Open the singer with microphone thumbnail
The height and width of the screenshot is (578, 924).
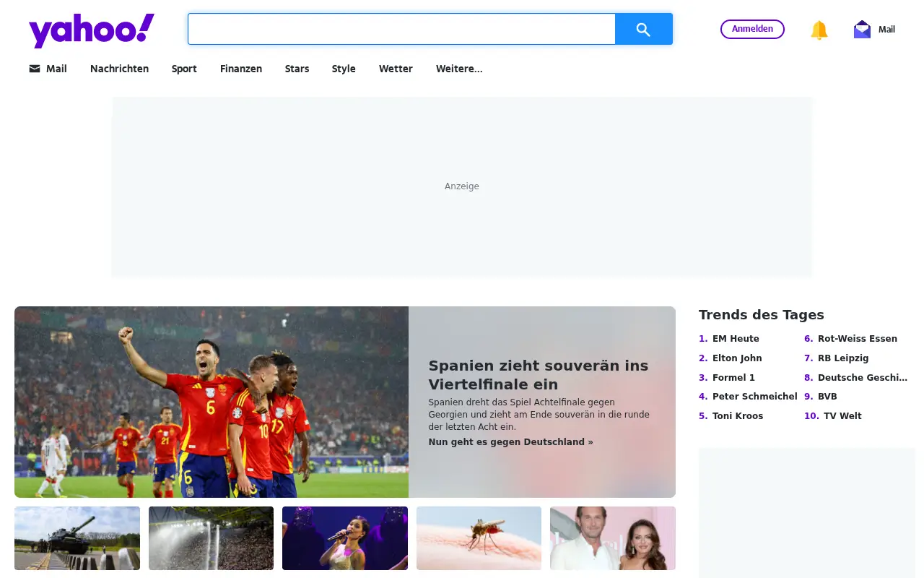[x=345, y=538]
